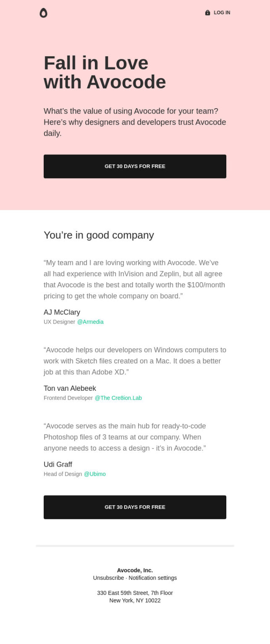Click Unsubscribe in the footer

108,578
